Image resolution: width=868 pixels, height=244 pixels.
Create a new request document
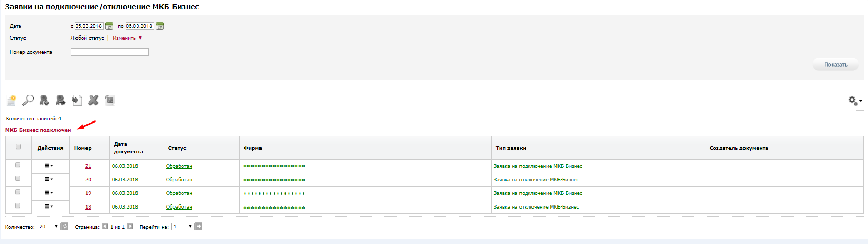[11, 100]
